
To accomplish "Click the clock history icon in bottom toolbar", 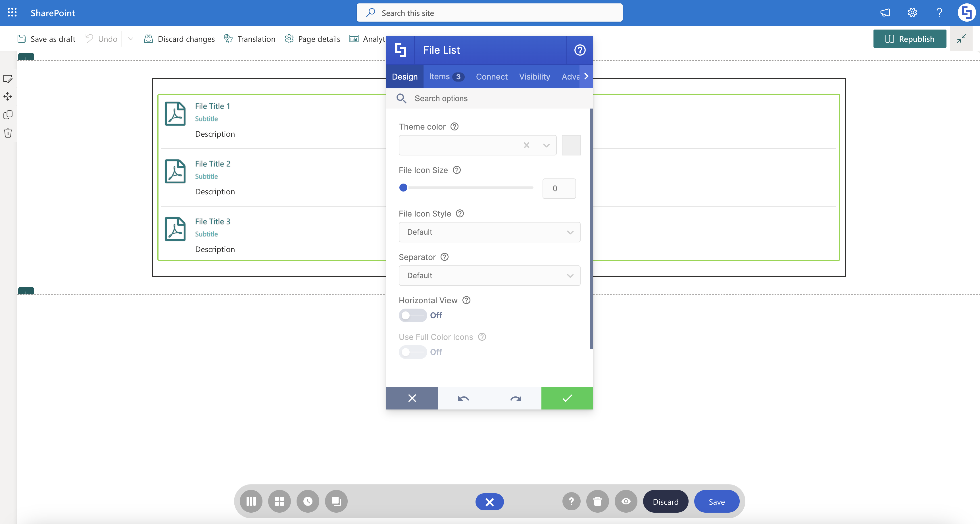I will (x=308, y=502).
